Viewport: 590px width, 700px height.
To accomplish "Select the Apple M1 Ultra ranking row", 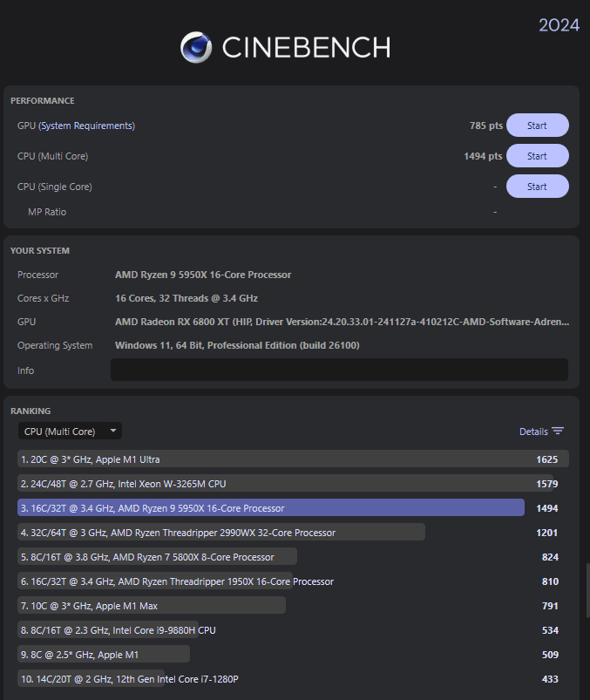I will click(x=293, y=459).
